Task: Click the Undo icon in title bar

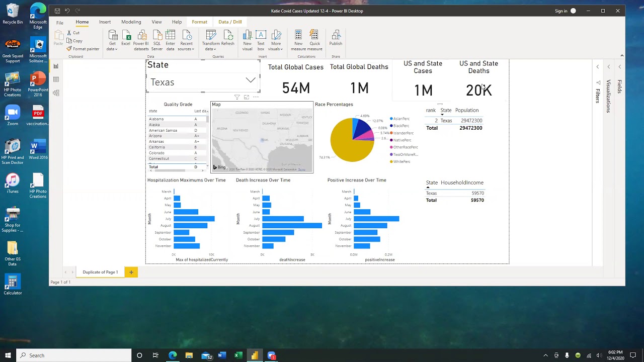Action: [67, 11]
